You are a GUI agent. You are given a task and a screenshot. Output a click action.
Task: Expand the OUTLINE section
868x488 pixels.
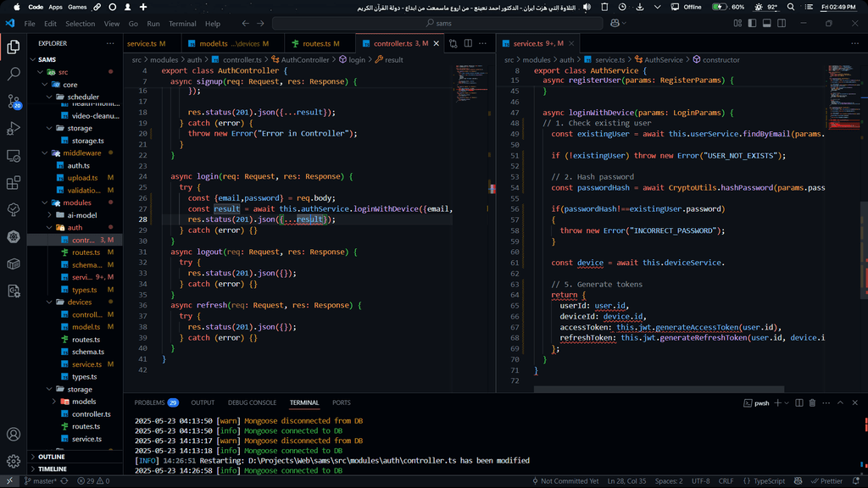(x=75, y=457)
